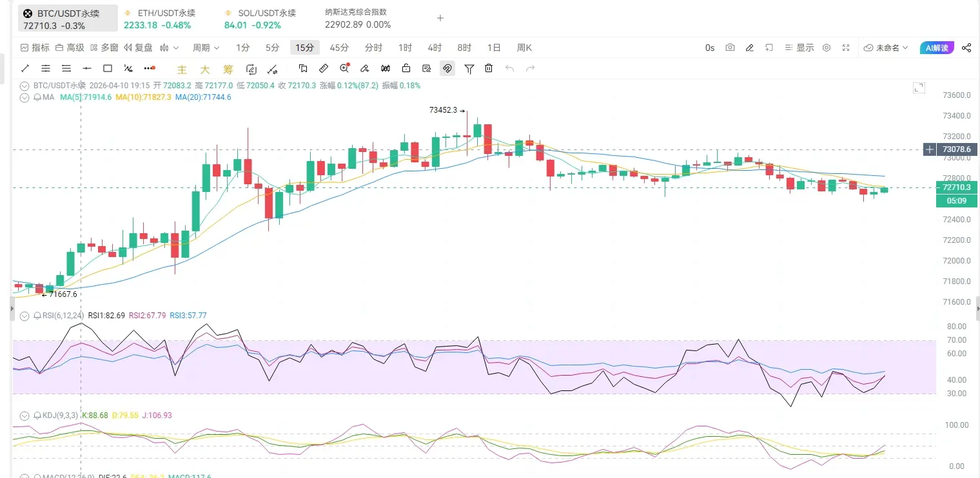This screenshot has width=980, height=478.
Task: Open the 纳斯达克综合指数 tab
Action: (358, 19)
